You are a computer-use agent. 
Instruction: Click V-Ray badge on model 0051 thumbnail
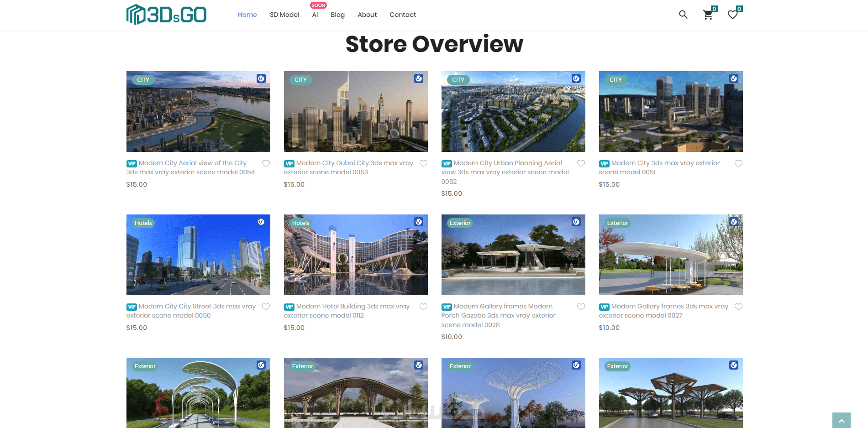[x=734, y=78]
